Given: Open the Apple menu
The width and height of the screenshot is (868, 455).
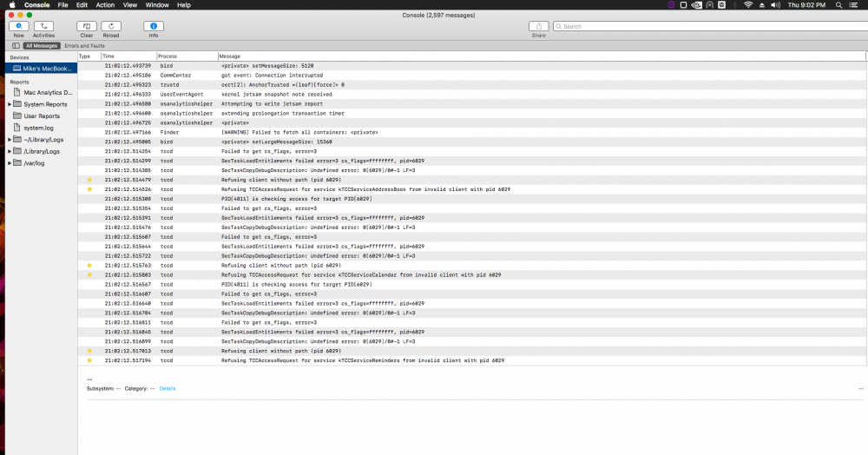Looking at the screenshot, I should pos(12,5).
